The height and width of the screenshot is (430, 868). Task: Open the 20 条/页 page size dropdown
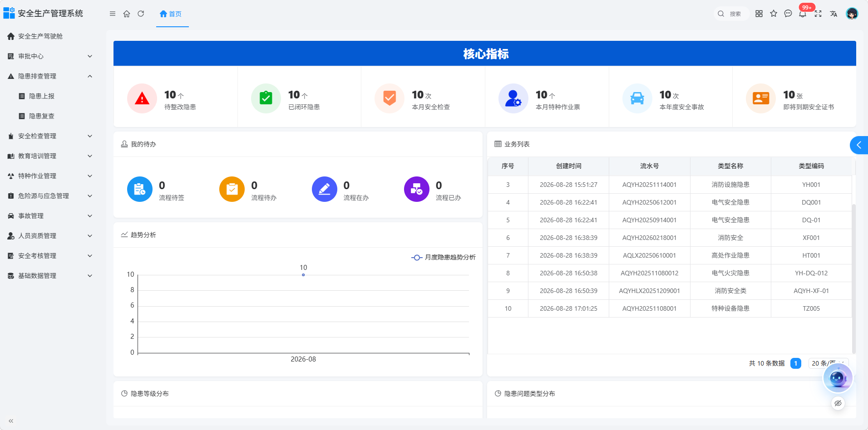828,363
